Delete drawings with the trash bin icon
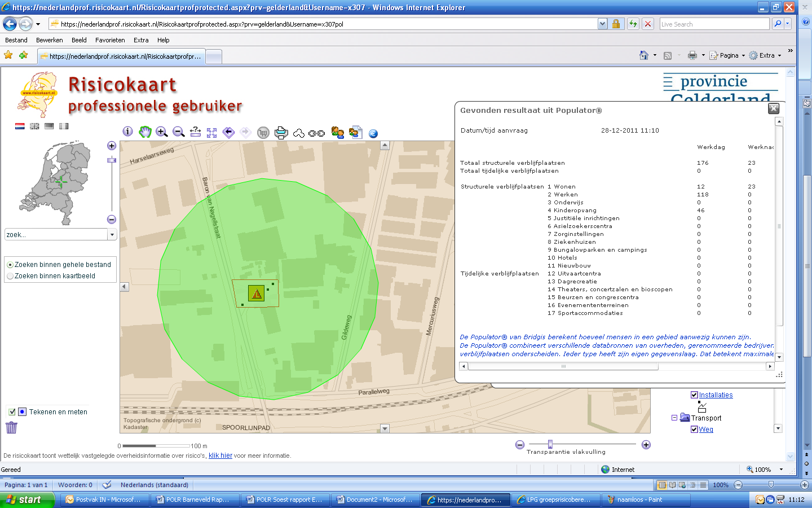812x508 pixels. (11, 427)
